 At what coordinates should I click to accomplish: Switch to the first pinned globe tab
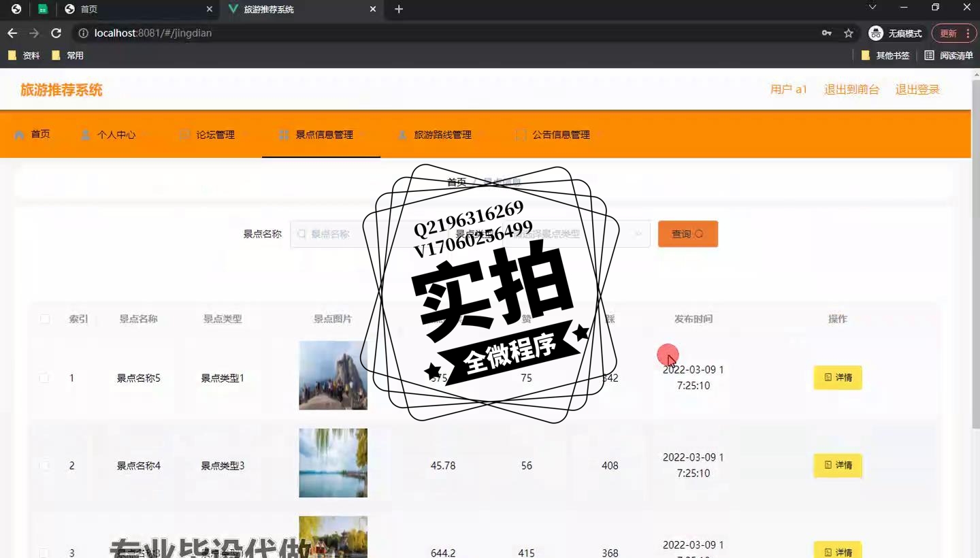coord(16,10)
